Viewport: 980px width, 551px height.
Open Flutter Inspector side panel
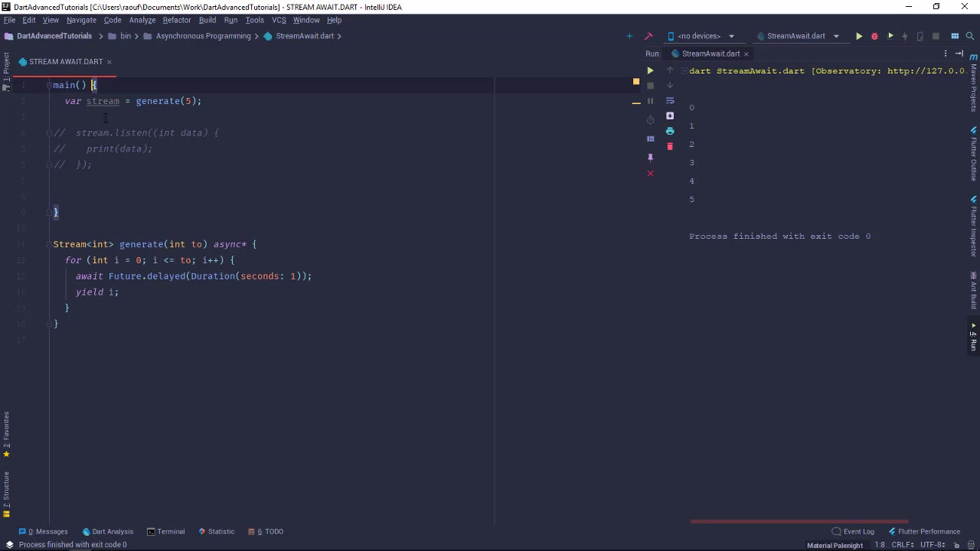974,225
